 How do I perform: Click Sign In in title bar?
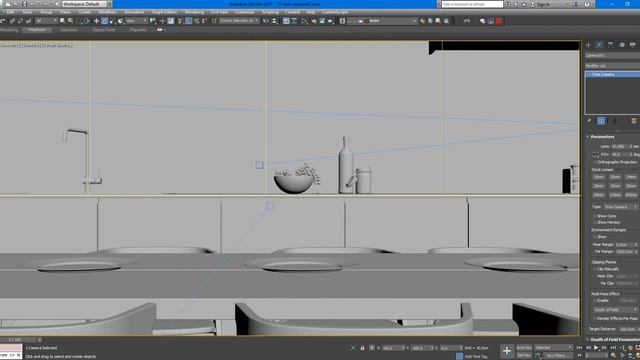coord(543,4)
